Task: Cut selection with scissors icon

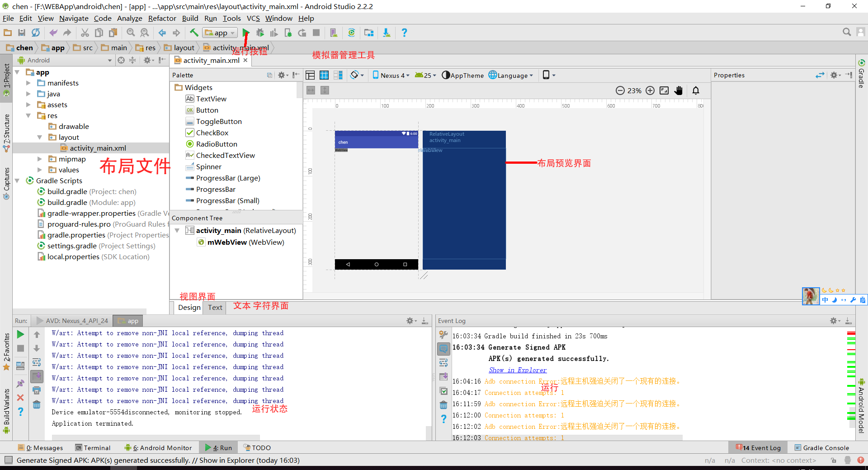Action: tap(85, 33)
